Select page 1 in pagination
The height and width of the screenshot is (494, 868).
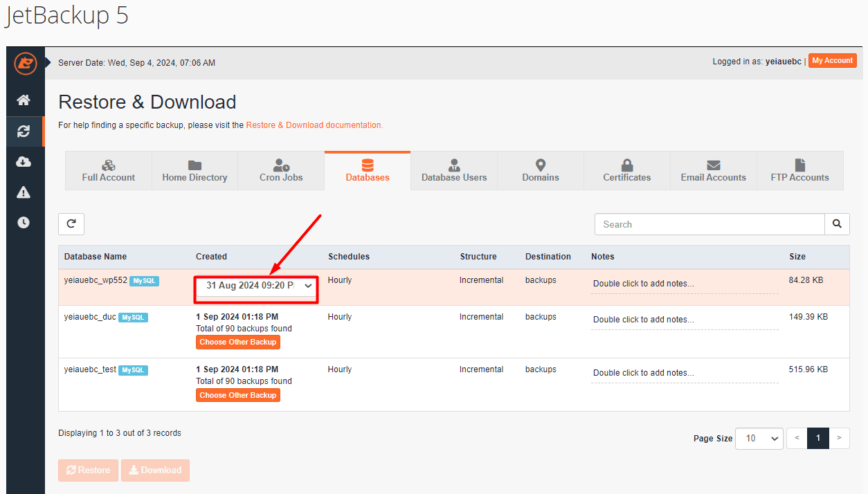coord(818,438)
